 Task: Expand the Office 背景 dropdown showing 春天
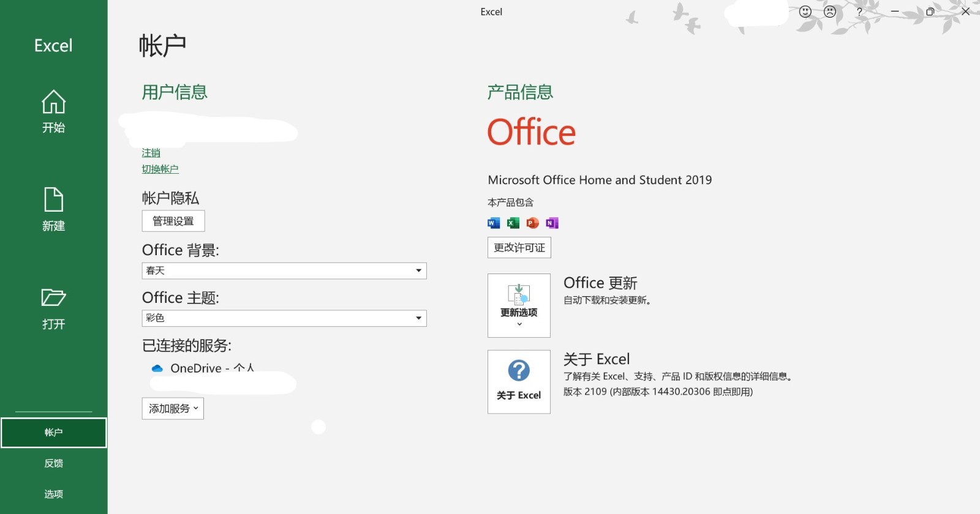click(284, 270)
